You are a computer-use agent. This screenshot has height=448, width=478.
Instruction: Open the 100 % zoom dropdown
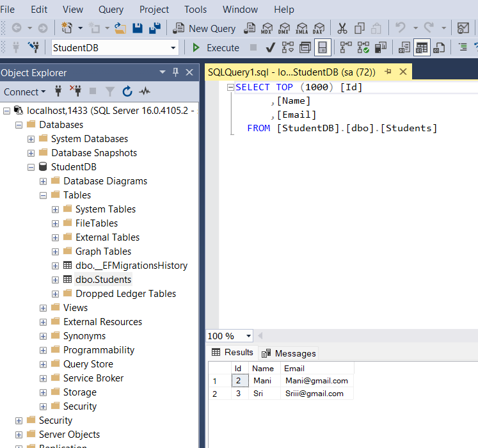pyautogui.click(x=248, y=336)
